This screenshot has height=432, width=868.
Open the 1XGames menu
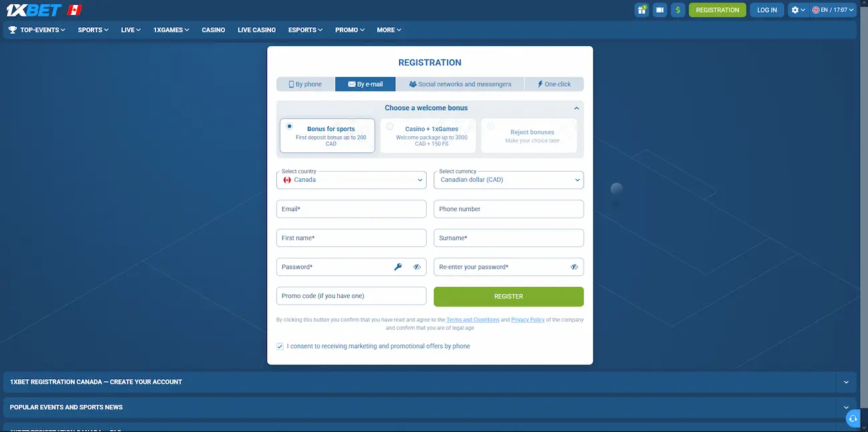(171, 30)
